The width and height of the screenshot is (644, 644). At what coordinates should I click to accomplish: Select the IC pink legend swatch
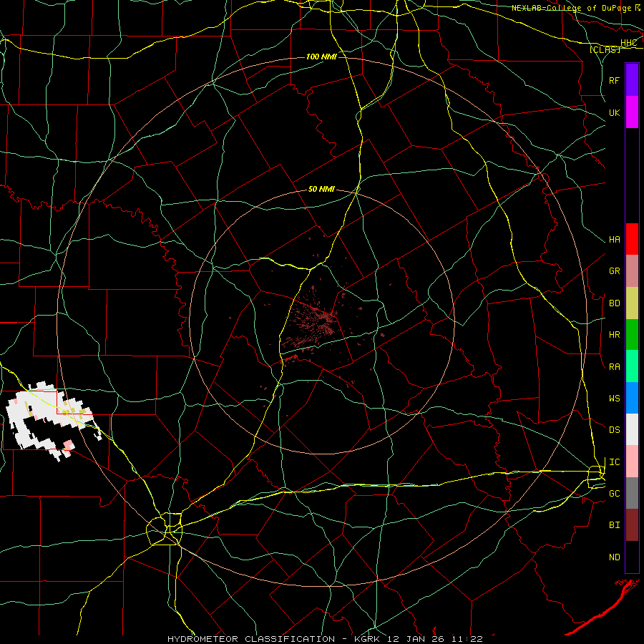(x=632, y=462)
